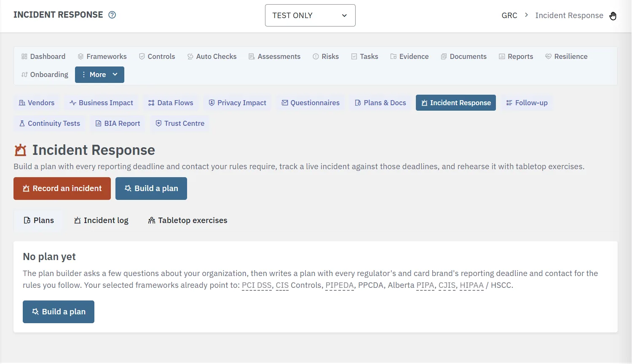Show the Tabletop exercises tab
Viewport: 632px width, 364px height.
187,221
